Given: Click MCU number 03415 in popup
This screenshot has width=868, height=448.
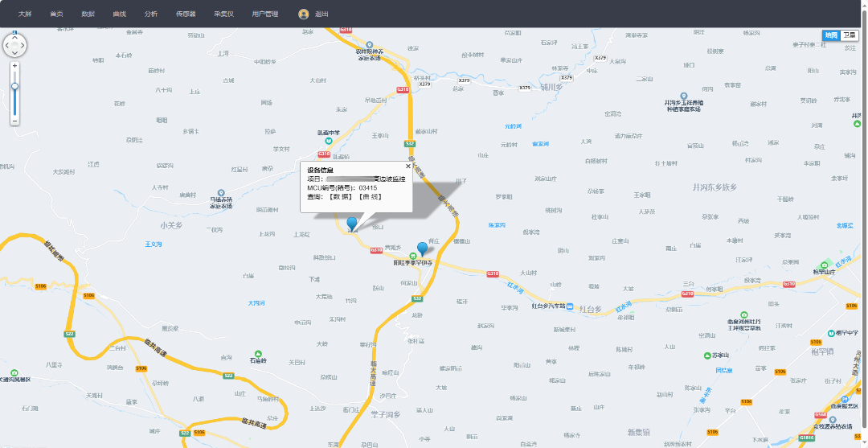Looking at the screenshot, I should click(368, 187).
